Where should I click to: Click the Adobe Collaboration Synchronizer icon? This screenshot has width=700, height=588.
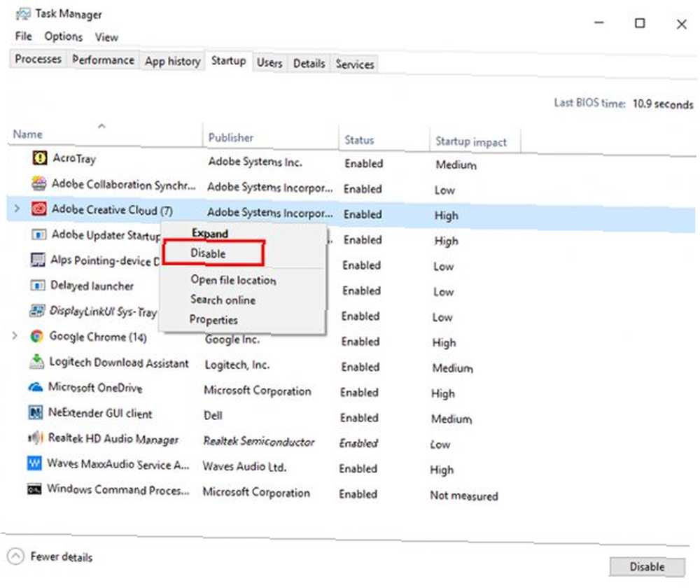click(x=38, y=183)
